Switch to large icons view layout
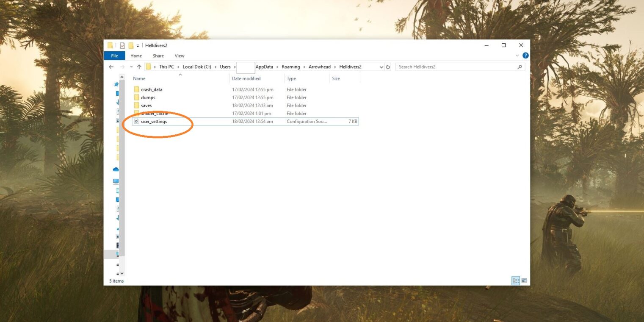Image resolution: width=644 pixels, height=322 pixels. click(524, 280)
